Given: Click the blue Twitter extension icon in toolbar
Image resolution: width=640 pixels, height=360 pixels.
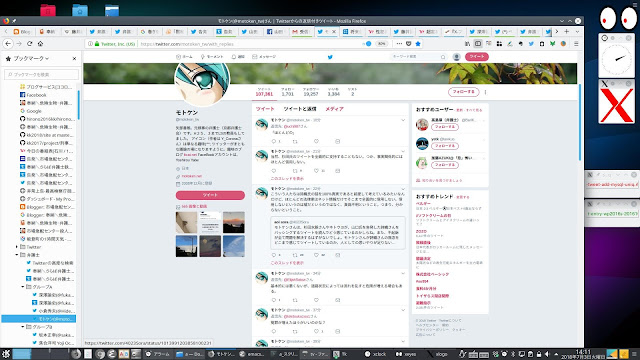Looking at the screenshot, I should coord(531,44).
